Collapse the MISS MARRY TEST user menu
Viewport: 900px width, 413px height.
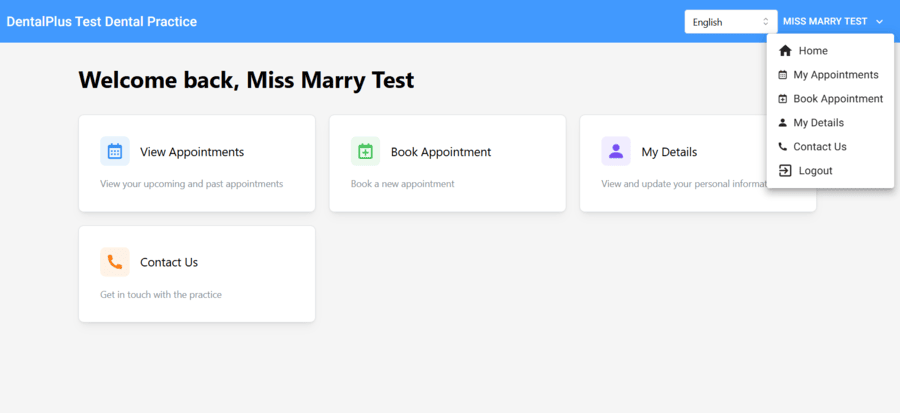825,22
